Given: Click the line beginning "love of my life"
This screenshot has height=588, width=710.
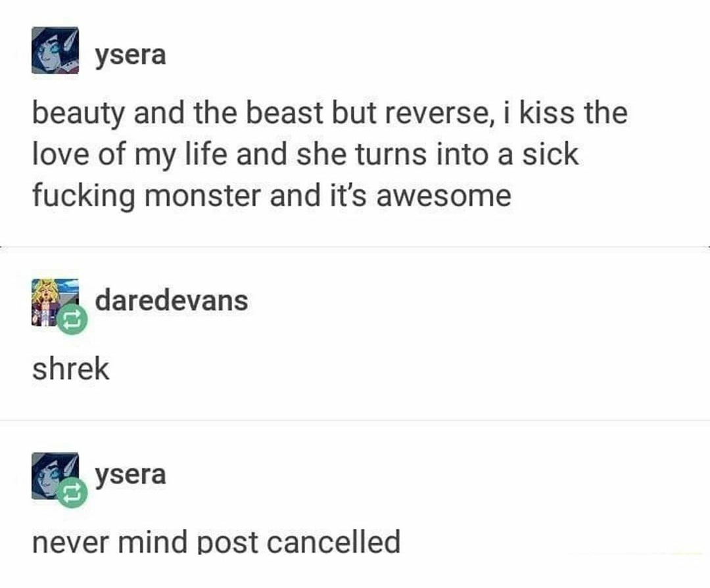Looking at the screenshot, I should tap(306, 155).
